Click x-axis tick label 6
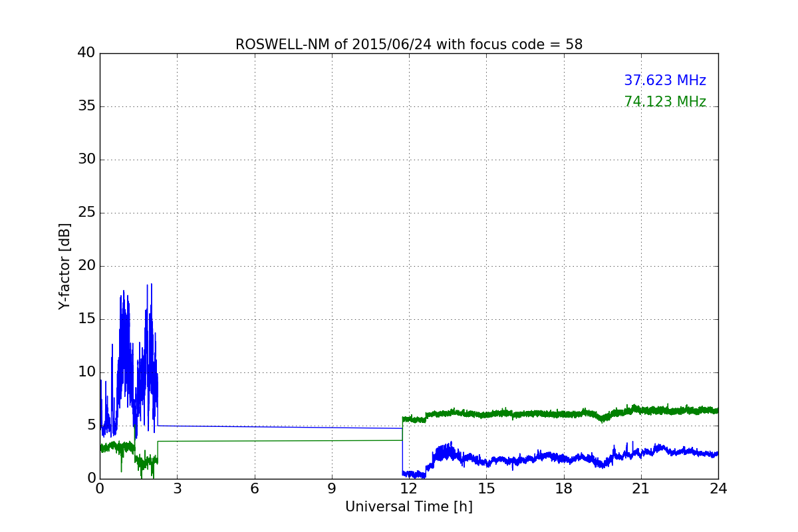798x532 pixels. click(x=255, y=489)
